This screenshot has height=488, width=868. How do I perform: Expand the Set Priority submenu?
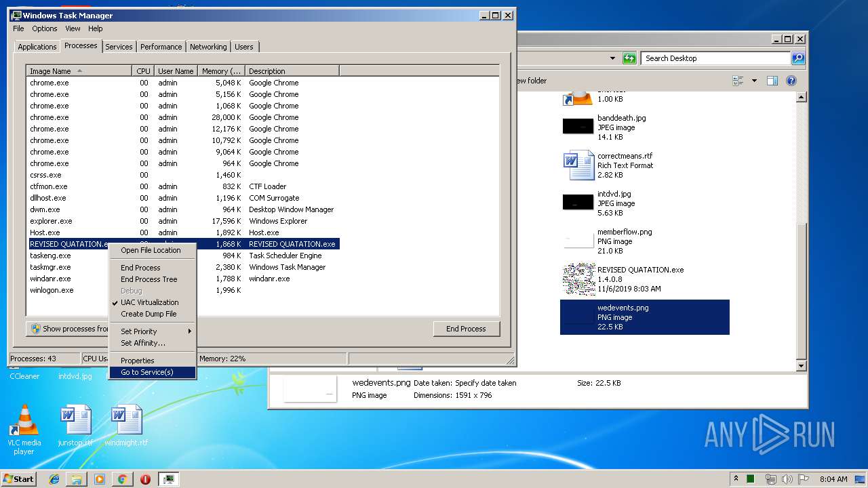[153, 331]
